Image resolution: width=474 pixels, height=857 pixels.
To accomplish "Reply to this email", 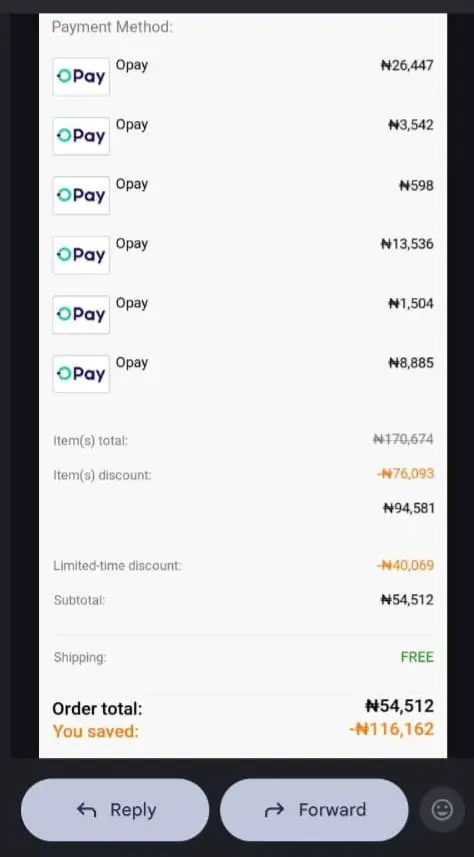I will pos(115,810).
